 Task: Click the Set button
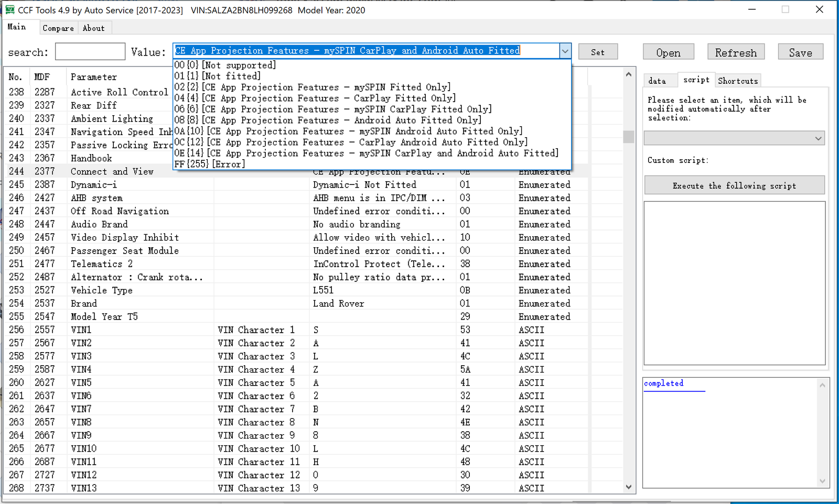598,52
